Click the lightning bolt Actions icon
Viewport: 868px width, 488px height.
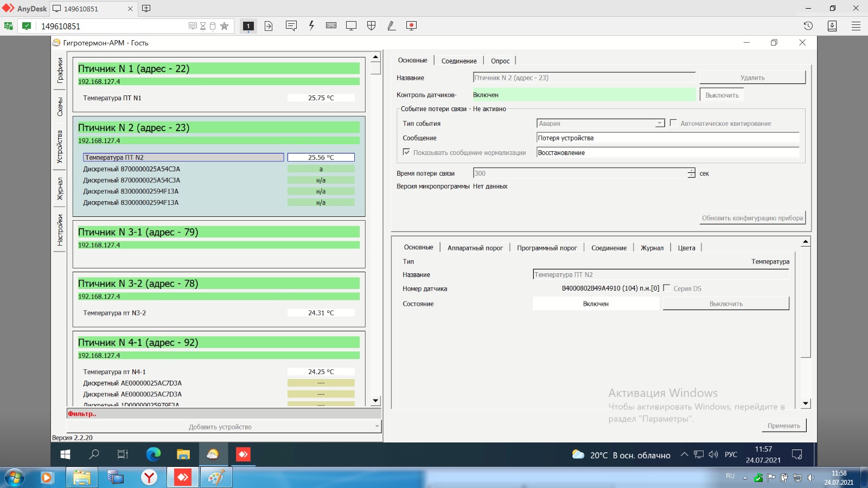[311, 25]
